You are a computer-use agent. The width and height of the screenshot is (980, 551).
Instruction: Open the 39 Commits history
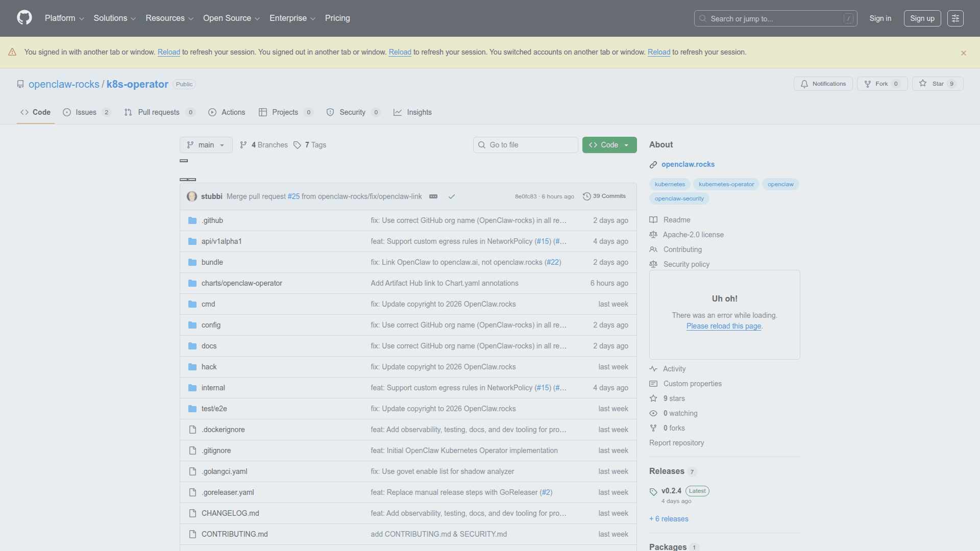tap(604, 196)
